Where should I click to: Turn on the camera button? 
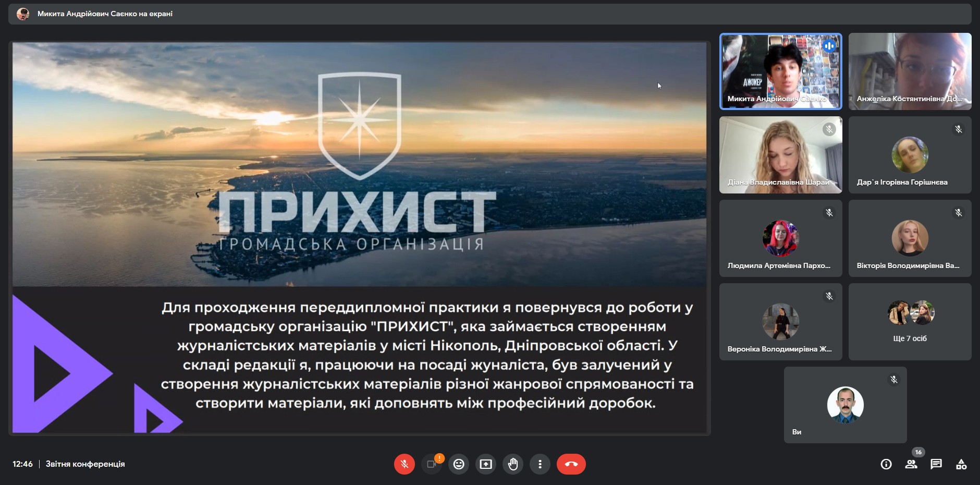432,464
